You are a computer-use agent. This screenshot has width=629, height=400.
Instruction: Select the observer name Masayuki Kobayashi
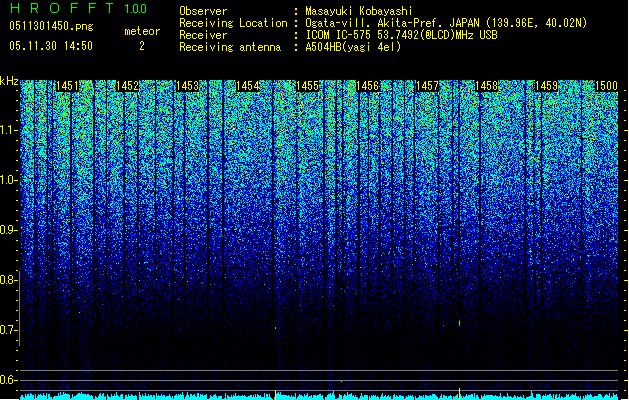(x=359, y=11)
